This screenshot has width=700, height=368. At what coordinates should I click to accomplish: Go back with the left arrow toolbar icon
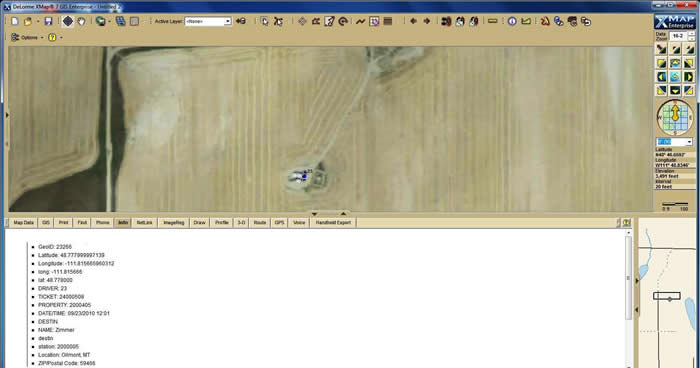click(413, 21)
